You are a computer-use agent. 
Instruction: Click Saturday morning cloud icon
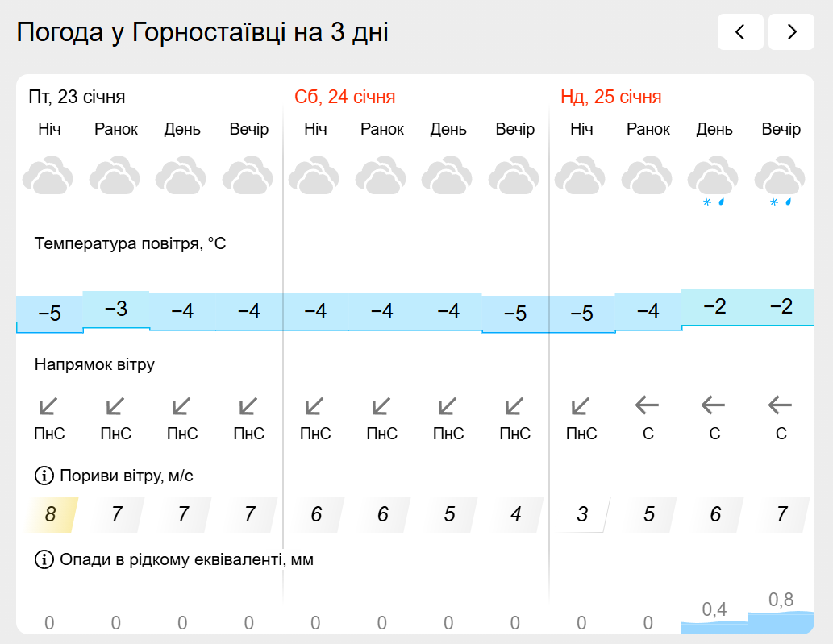tap(381, 177)
